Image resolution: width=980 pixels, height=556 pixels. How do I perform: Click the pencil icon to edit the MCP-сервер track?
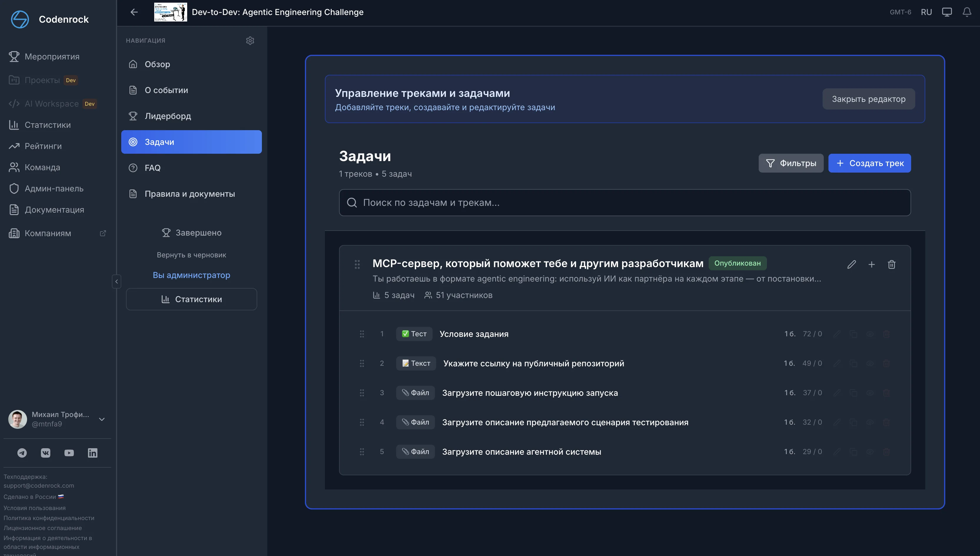click(851, 264)
